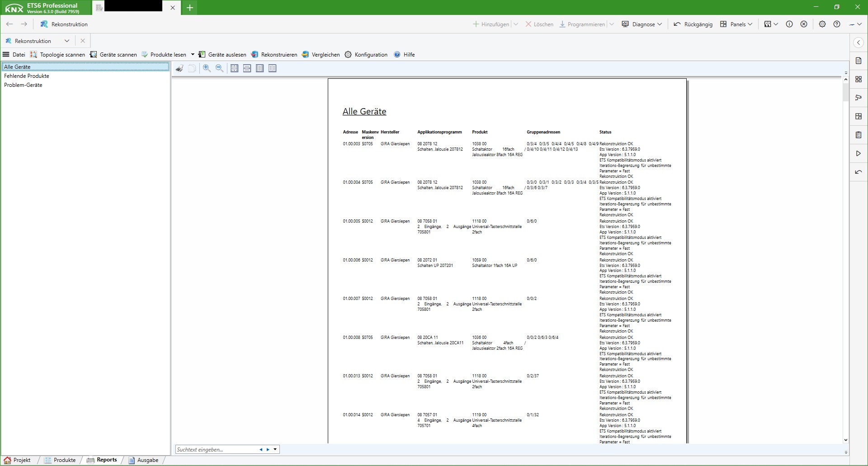Image resolution: width=868 pixels, height=466 pixels.
Task: Switch report to two-page view
Action: tap(272, 68)
